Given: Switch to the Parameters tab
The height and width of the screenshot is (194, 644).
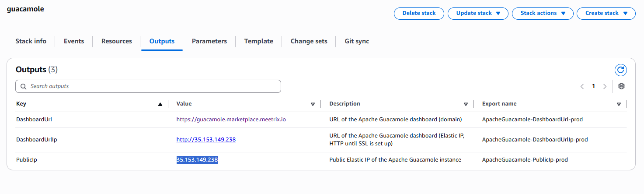Looking at the screenshot, I should [209, 41].
